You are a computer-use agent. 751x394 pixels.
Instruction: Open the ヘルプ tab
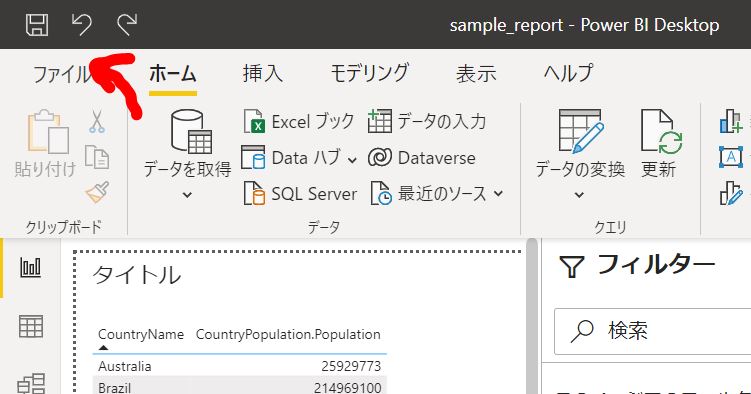click(x=568, y=74)
